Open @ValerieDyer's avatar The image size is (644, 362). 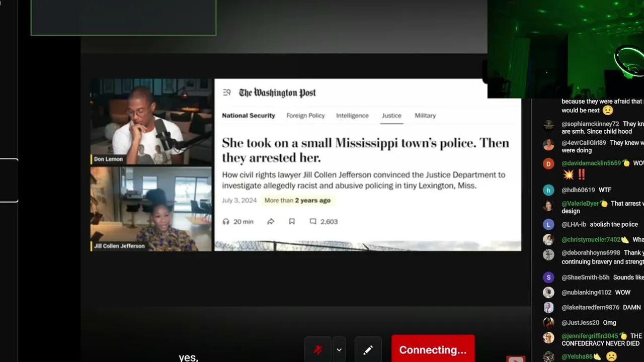(548, 205)
